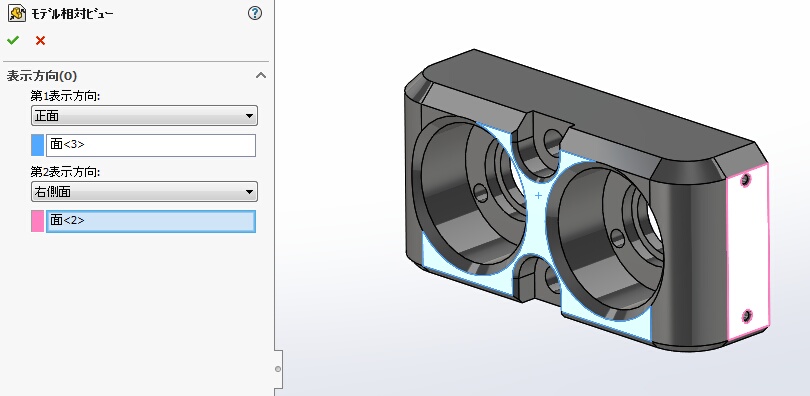The image size is (810, 396).
Task: Click the blue swatch next to 面<3>
Action: pyautogui.click(x=38, y=145)
